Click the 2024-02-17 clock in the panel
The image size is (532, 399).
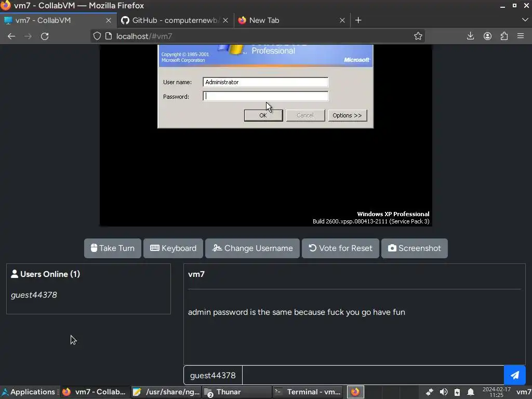pos(496,392)
